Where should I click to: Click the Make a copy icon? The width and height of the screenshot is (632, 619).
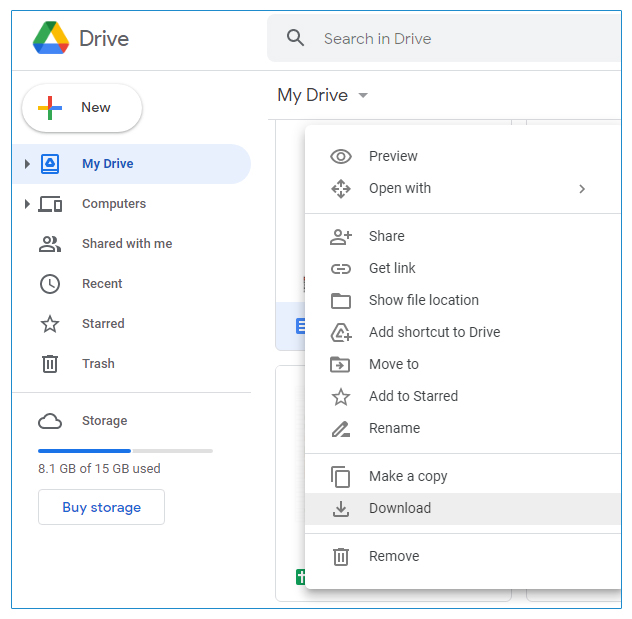(x=340, y=477)
